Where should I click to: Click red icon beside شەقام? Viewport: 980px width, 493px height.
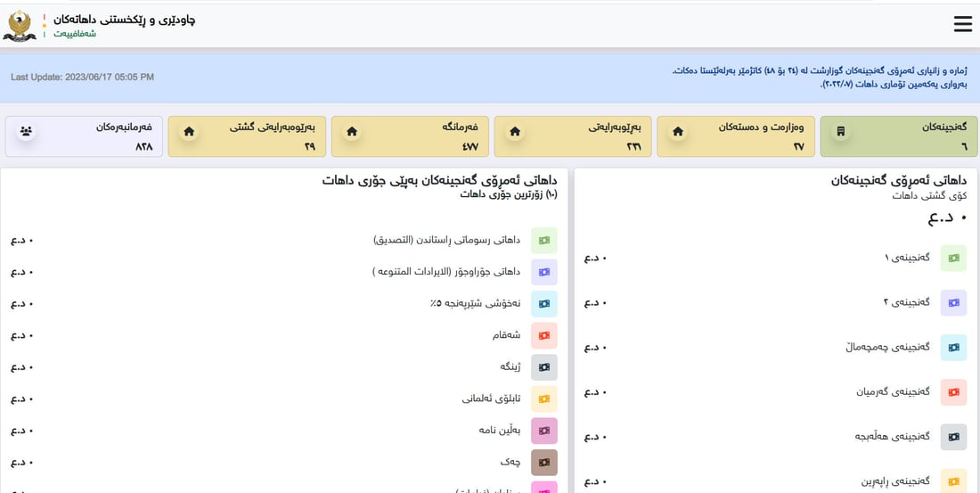click(x=544, y=335)
